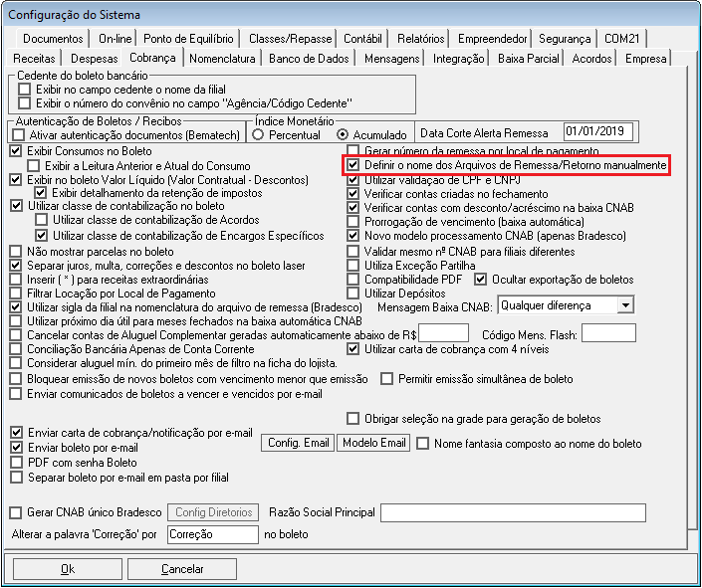702x588 pixels.
Task: Toggle 'Utilizar classe de contabilização no boleto'
Action: coord(17,206)
